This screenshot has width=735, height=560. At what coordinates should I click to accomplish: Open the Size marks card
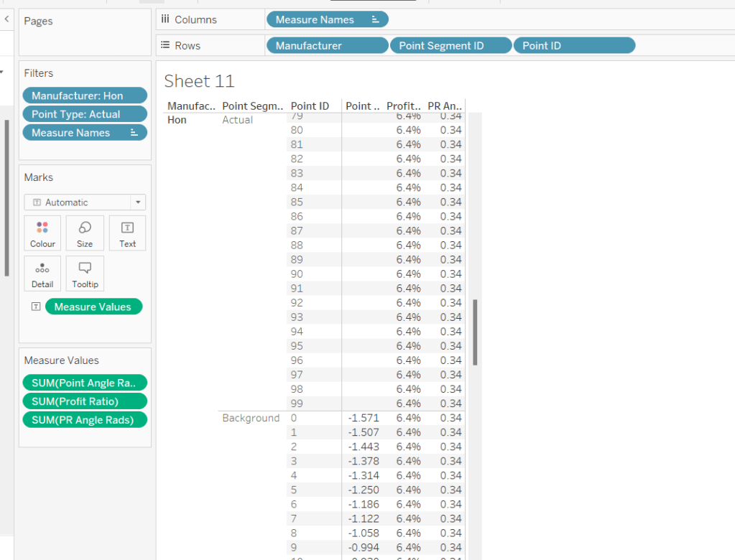[x=85, y=233]
